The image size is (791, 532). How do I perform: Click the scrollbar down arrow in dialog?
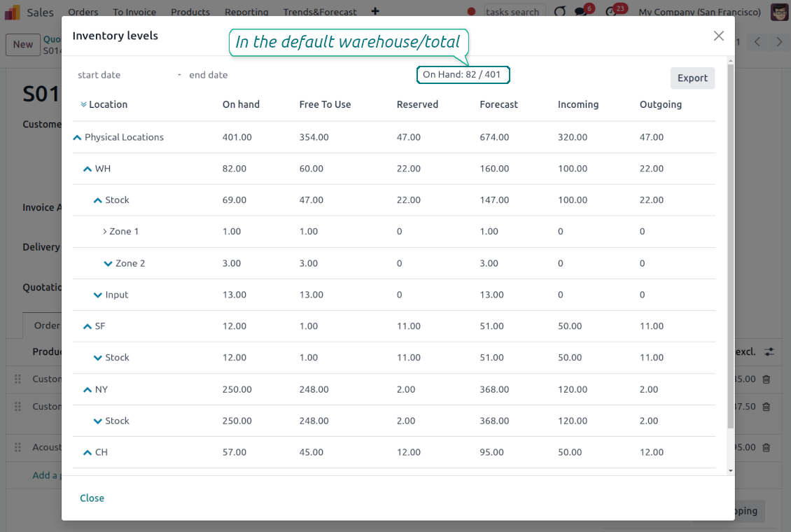(731, 471)
